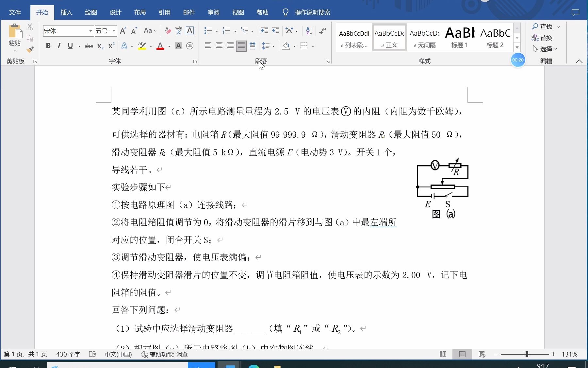Apply italic formatting

(59, 46)
